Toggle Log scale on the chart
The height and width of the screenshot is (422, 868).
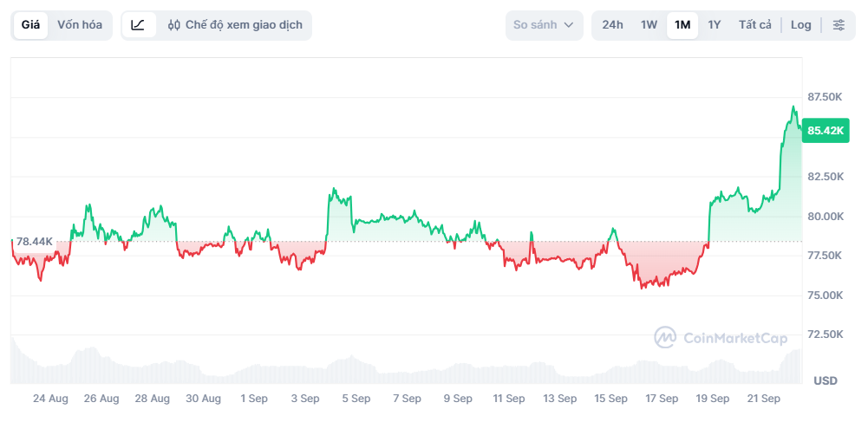tap(800, 25)
